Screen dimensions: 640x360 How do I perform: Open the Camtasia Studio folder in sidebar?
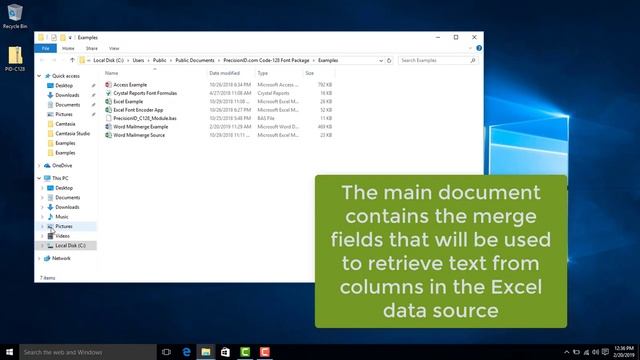coord(72,133)
